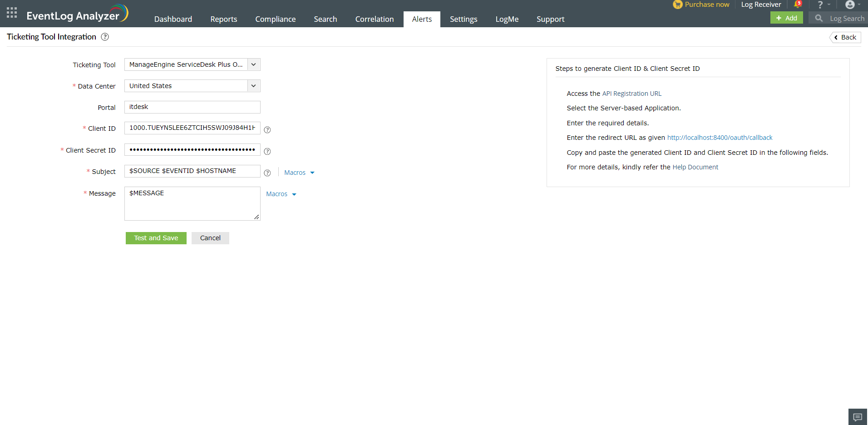Image resolution: width=868 pixels, height=425 pixels.
Task: Click the 'Enter the required details.' step
Action: (608, 123)
